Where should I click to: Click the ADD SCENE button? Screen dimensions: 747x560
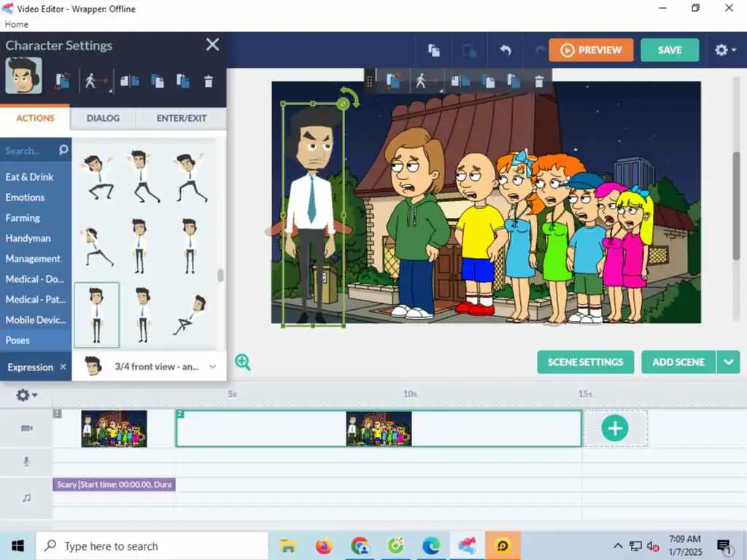(x=678, y=362)
